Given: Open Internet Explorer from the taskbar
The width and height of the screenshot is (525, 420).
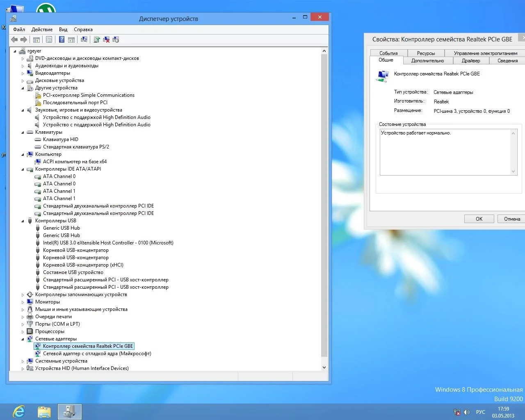Looking at the screenshot, I should pos(19,411).
